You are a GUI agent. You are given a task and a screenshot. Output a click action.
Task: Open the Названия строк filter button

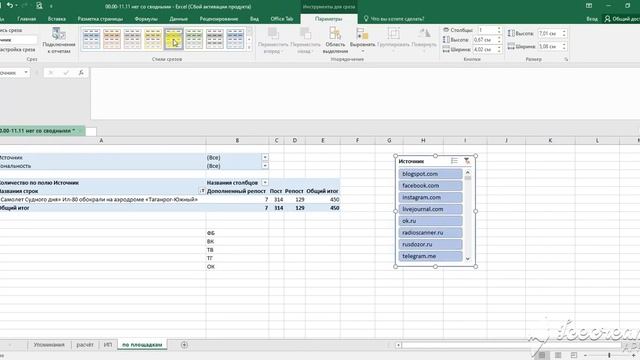point(202,191)
